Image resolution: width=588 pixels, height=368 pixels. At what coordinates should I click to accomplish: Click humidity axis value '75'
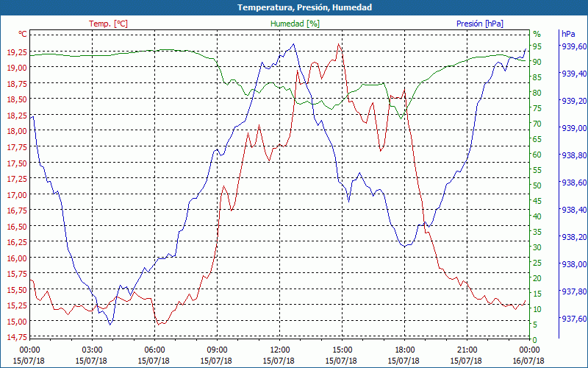537,108
